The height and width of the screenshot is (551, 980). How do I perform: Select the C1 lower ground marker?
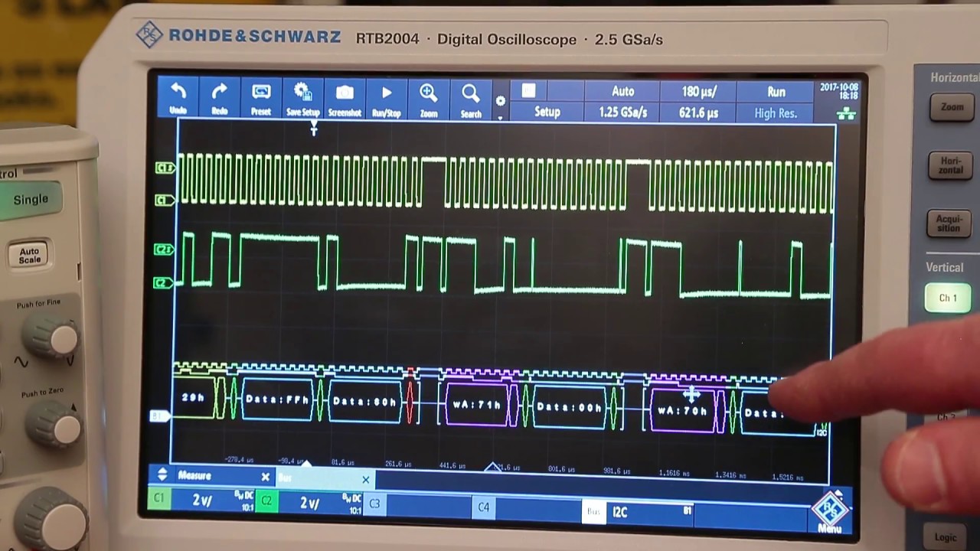click(163, 200)
